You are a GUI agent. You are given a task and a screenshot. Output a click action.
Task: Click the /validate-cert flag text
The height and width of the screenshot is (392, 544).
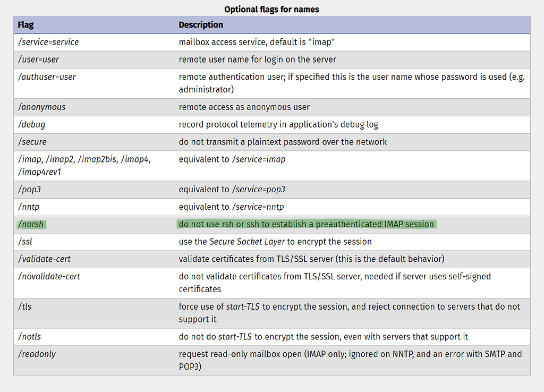pyautogui.click(x=45, y=259)
